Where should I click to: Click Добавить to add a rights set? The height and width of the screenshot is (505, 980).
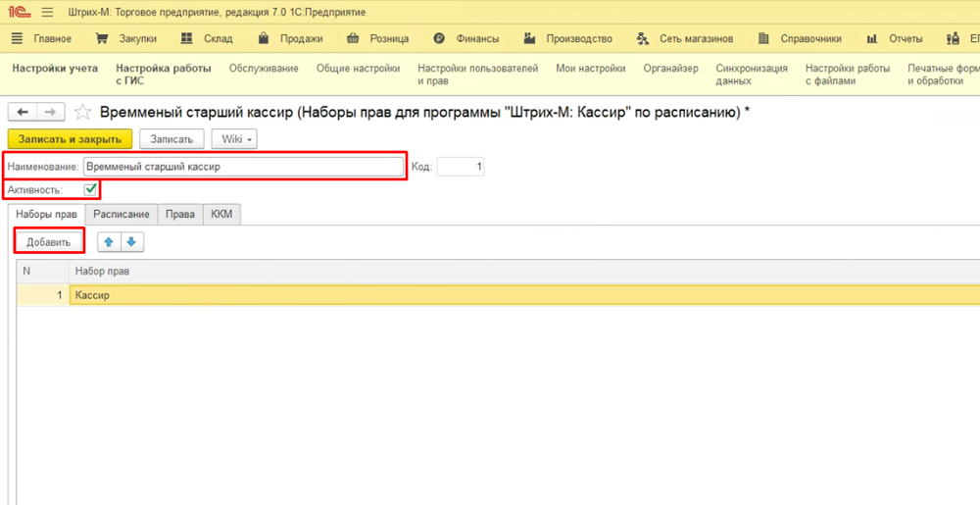48,241
